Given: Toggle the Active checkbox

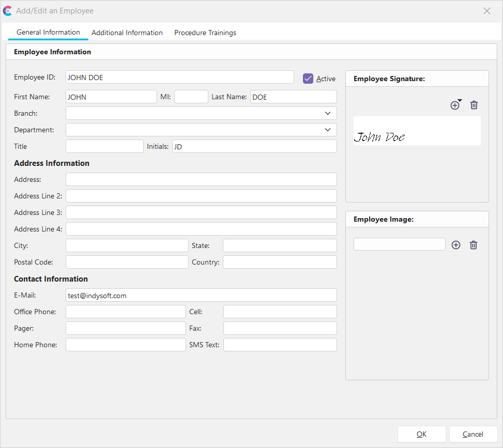Looking at the screenshot, I should click(x=308, y=79).
